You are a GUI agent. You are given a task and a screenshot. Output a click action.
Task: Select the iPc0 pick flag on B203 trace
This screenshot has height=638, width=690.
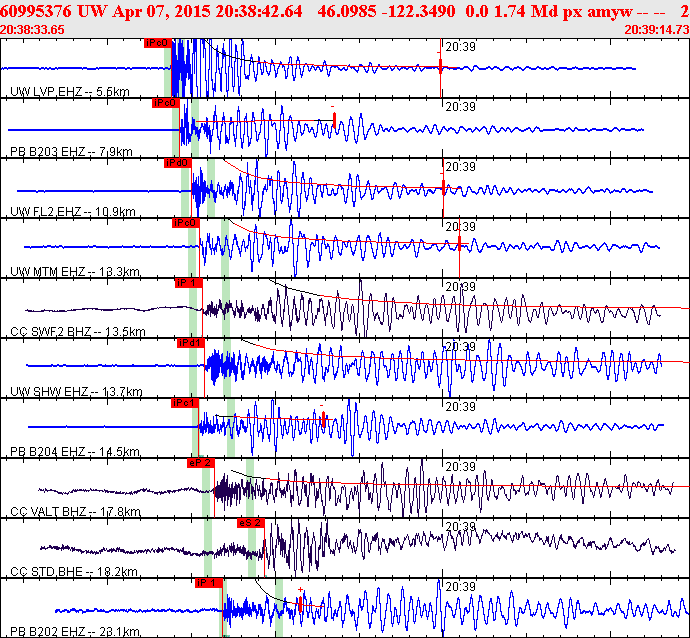point(165,103)
